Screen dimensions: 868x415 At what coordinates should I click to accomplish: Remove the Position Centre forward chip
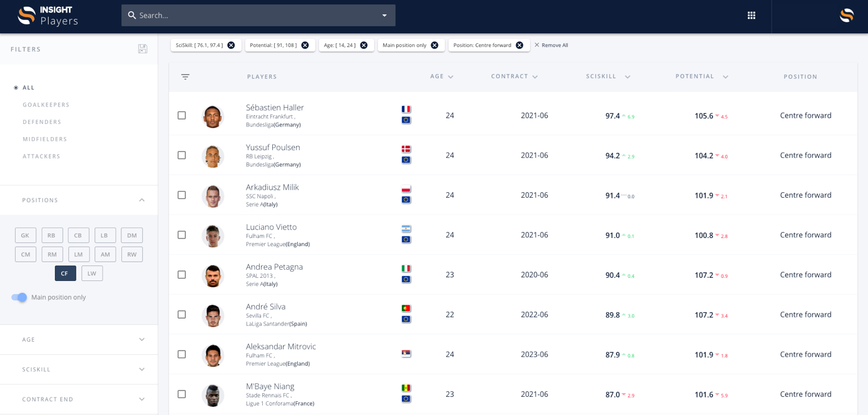coord(519,45)
